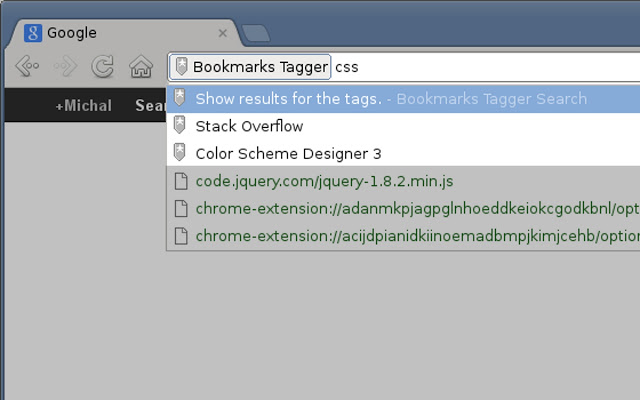640x400 pixels.
Task: Go back with the browser back arrow
Action: click(x=27, y=66)
